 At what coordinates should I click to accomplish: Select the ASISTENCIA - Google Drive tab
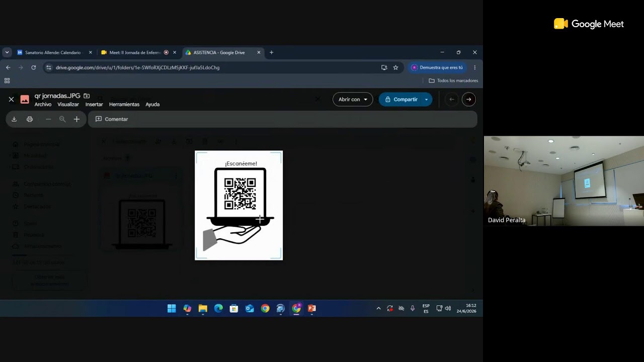[x=219, y=52]
